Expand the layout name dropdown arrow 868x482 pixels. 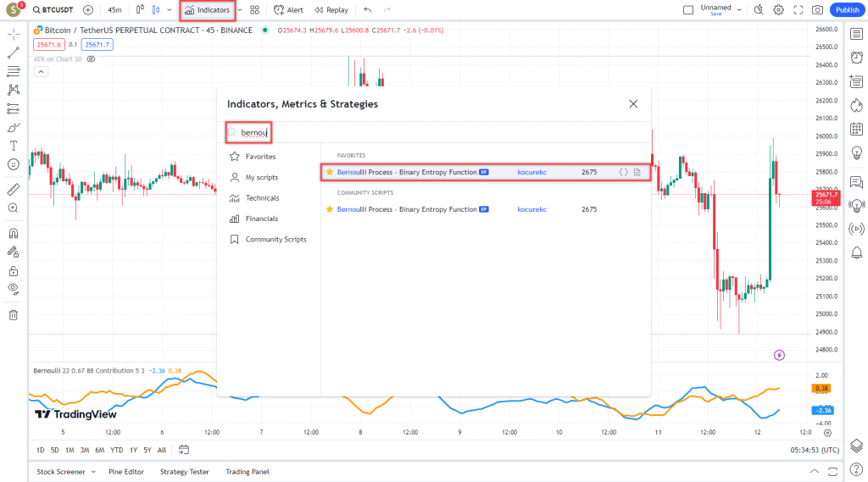click(739, 10)
